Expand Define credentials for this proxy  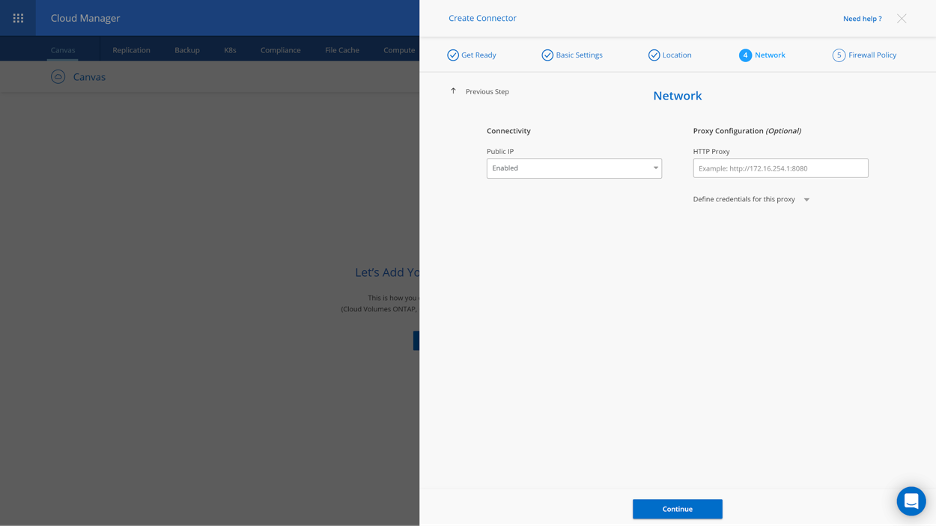[806, 200]
